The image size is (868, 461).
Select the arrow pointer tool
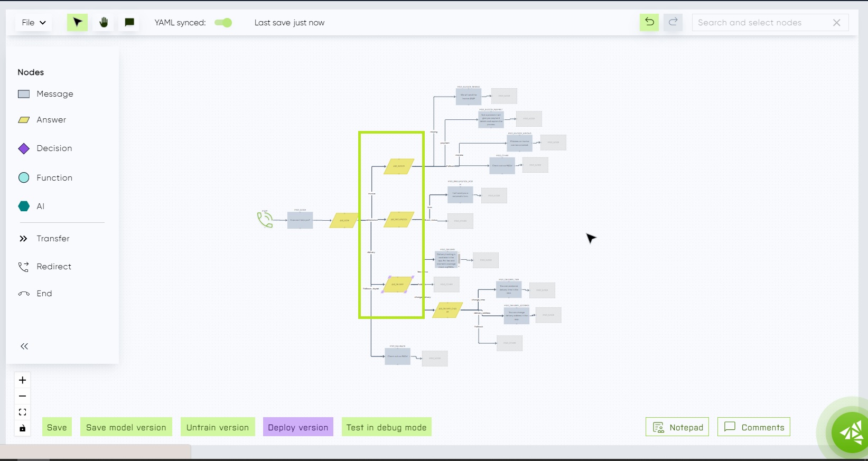pos(77,22)
